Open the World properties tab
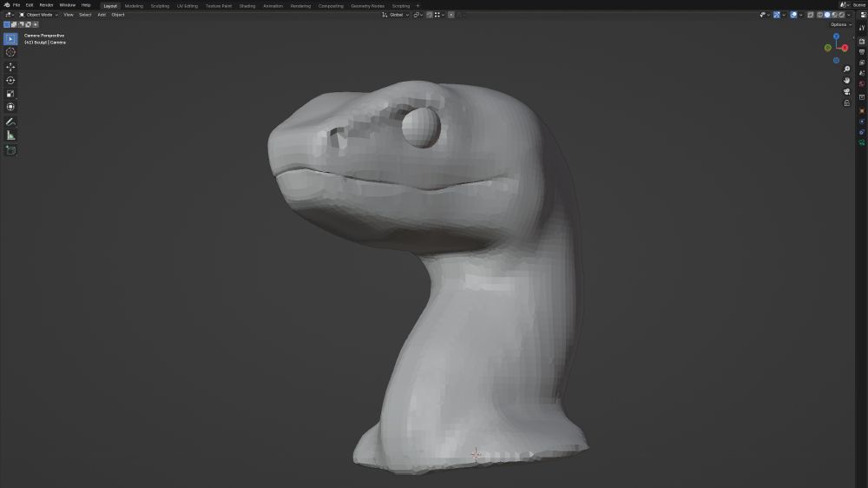The width and height of the screenshot is (868, 488). [x=862, y=83]
